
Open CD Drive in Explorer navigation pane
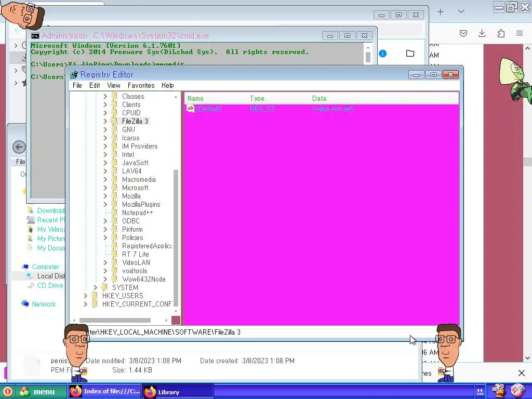(50, 285)
